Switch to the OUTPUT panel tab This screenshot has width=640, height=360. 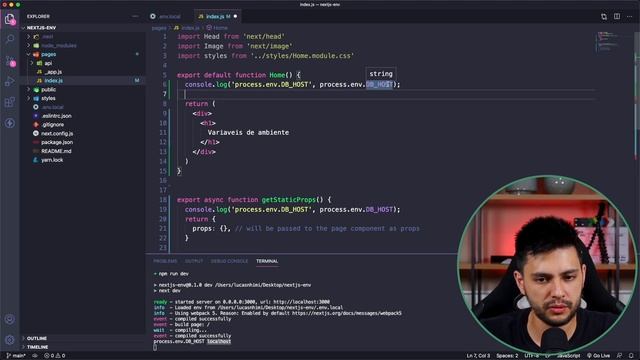click(x=194, y=261)
